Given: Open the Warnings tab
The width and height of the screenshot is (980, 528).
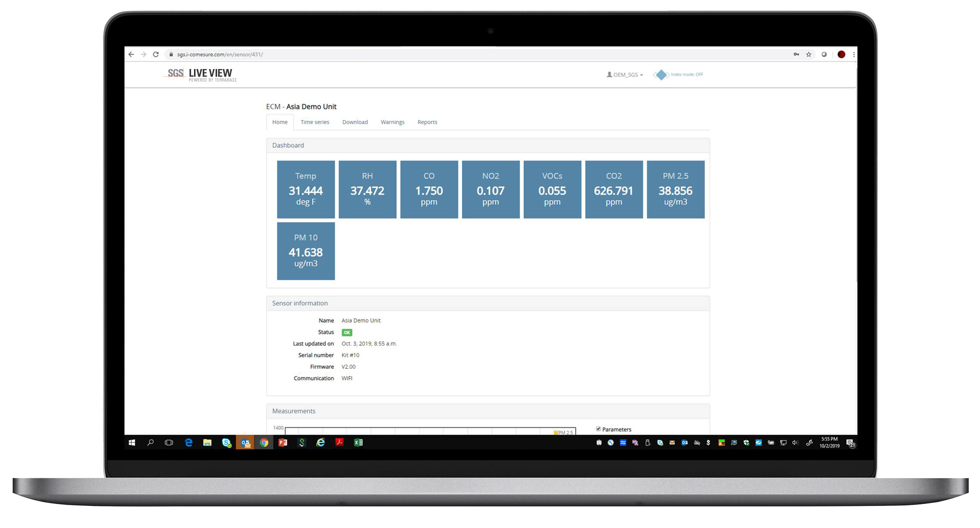Looking at the screenshot, I should 392,122.
